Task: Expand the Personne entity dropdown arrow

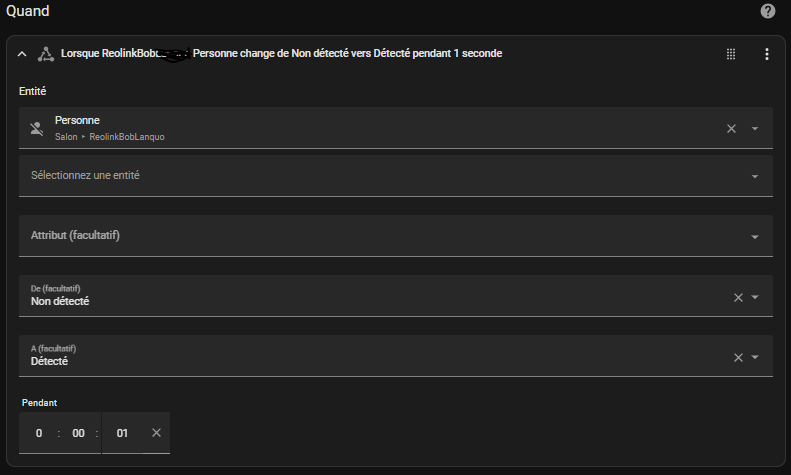Action: (755, 129)
